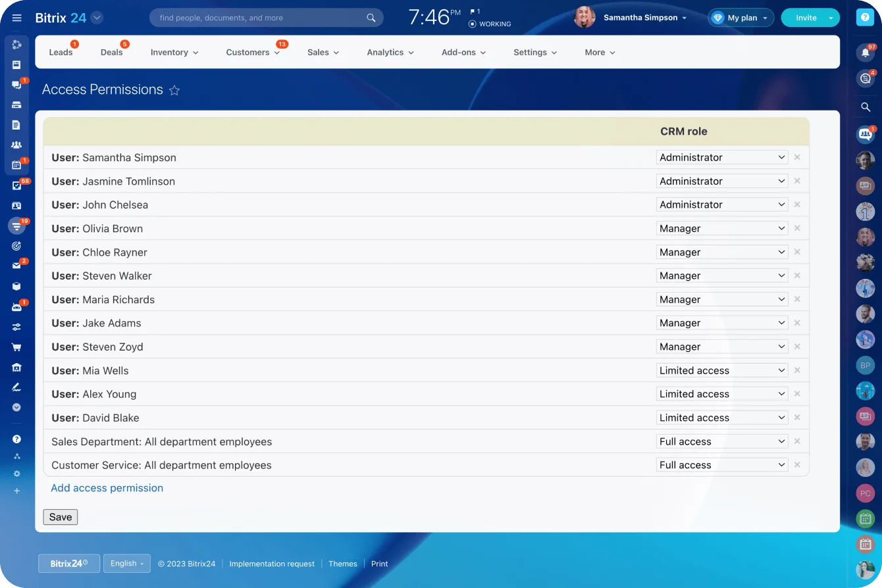Open the Deals menu tab
Image resolution: width=882 pixels, height=588 pixels.
point(111,52)
